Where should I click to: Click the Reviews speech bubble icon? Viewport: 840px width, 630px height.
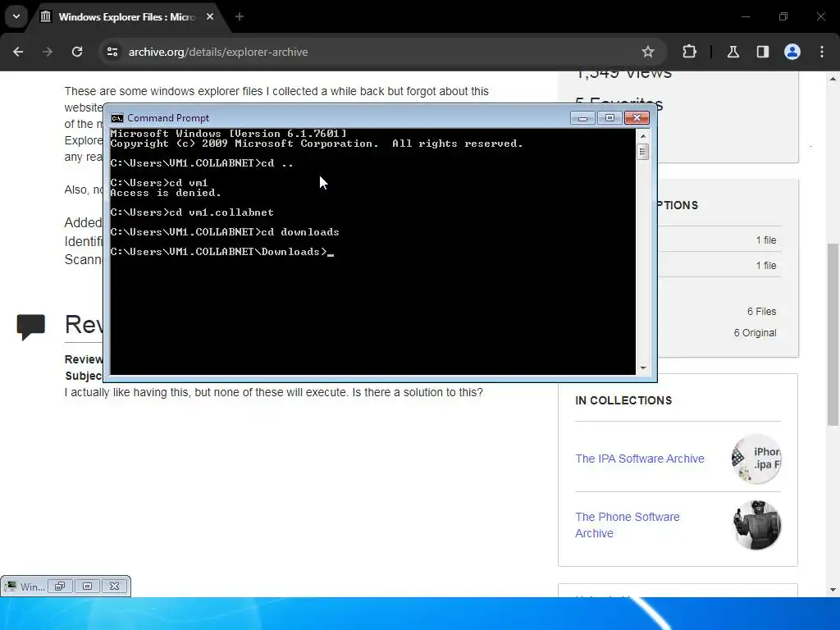click(x=30, y=326)
